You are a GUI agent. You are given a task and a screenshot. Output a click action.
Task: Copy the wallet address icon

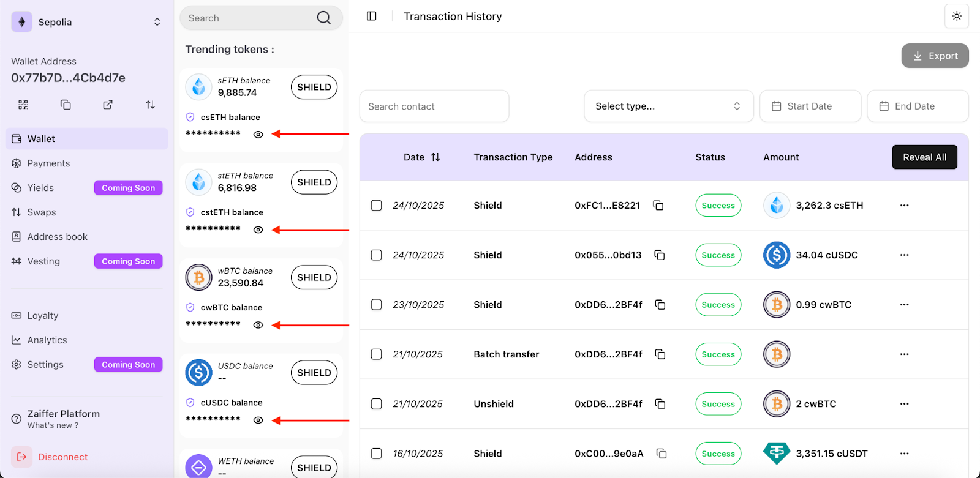click(66, 105)
